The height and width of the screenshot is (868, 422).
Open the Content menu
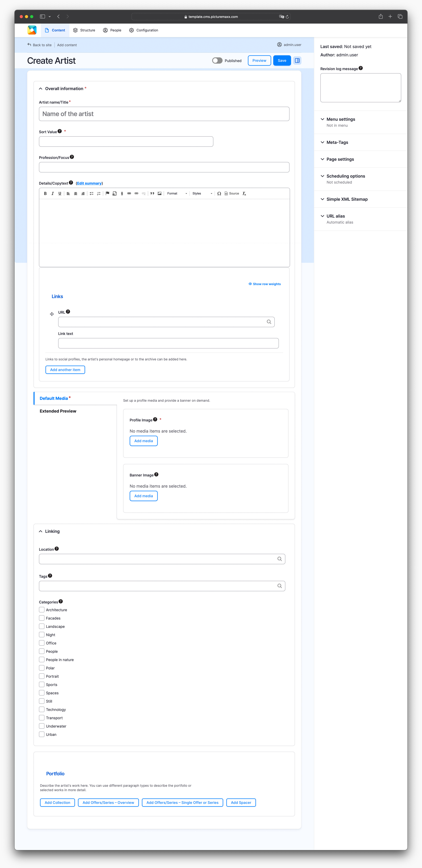coord(55,30)
